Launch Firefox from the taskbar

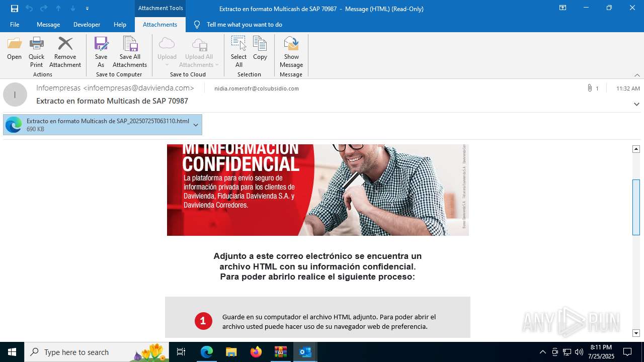click(256, 352)
